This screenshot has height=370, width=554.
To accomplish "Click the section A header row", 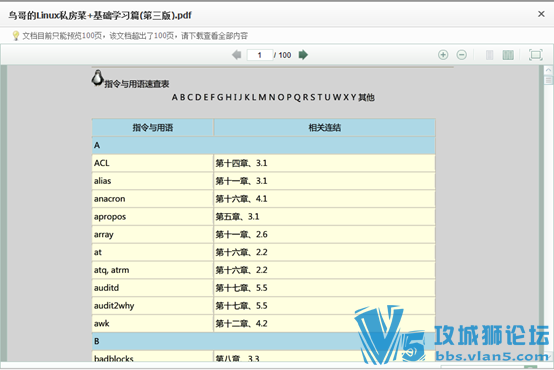I will pyautogui.click(x=264, y=145).
